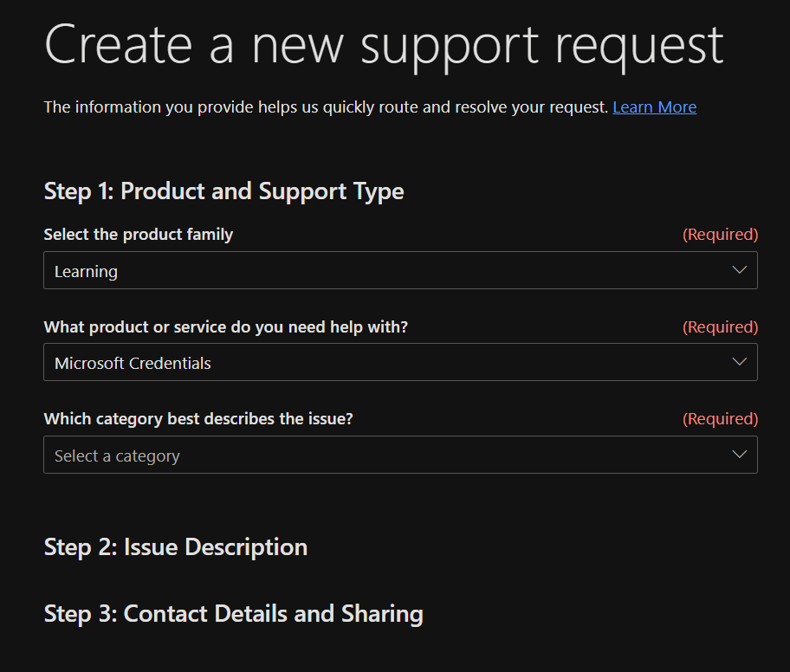Image resolution: width=790 pixels, height=672 pixels.
Task: Click the chevron arrow on the Learning dropdown
Action: [x=739, y=270]
